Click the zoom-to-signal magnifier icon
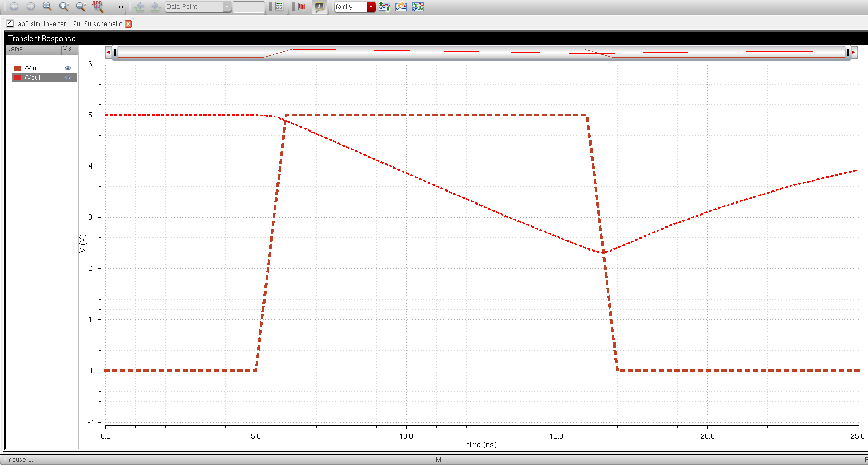Image resolution: width=868 pixels, height=465 pixels. click(98, 6)
